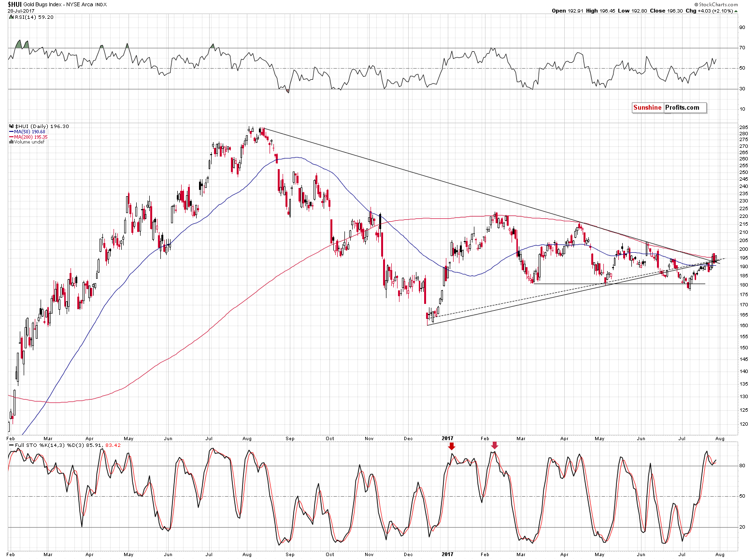The width and height of the screenshot is (756, 559).
Task: Click the candlestick icon beside $HUI (Daily)
Action: pyautogui.click(x=12, y=126)
